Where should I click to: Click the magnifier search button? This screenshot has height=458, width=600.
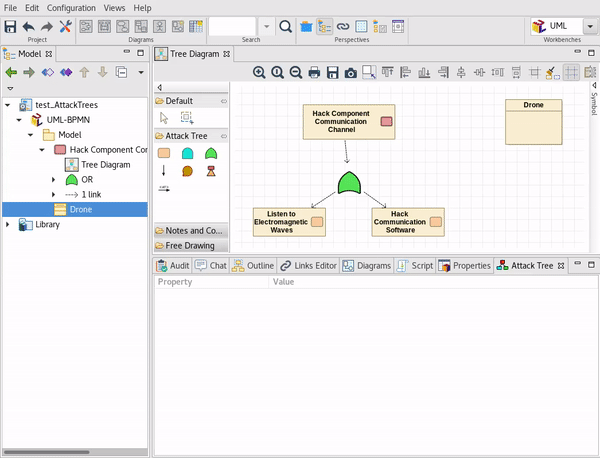pyautogui.click(x=285, y=26)
